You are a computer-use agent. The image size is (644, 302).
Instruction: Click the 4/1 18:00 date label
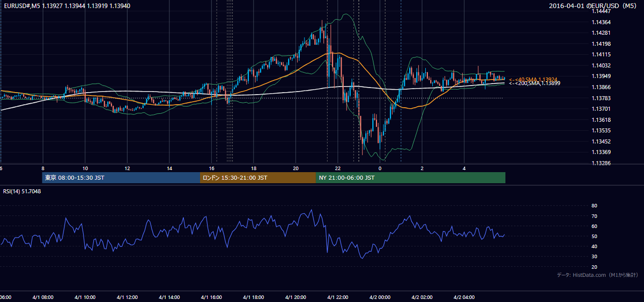253,297
